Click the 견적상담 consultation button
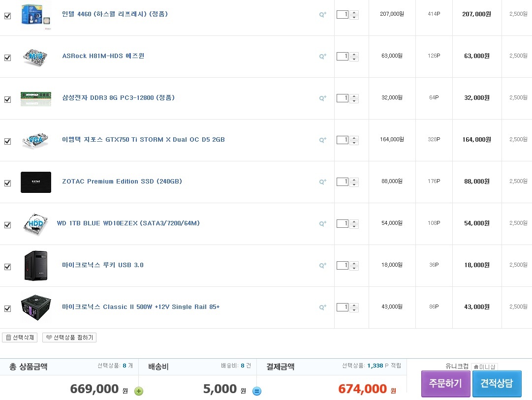 497,384
